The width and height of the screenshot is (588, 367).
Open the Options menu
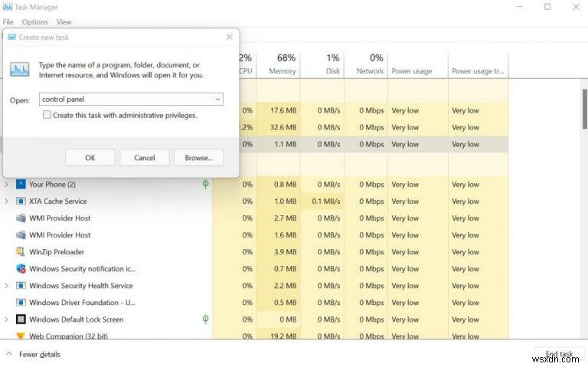click(x=35, y=22)
